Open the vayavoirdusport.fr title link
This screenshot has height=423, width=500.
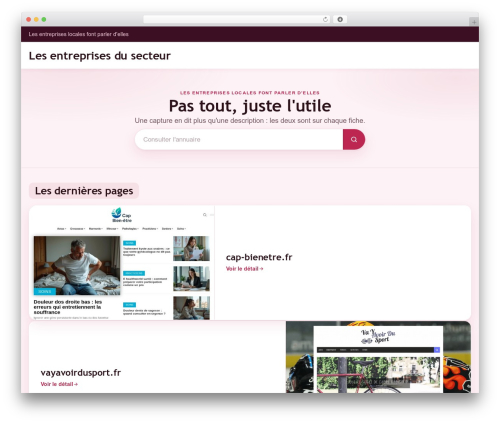pyautogui.click(x=81, y=372)
